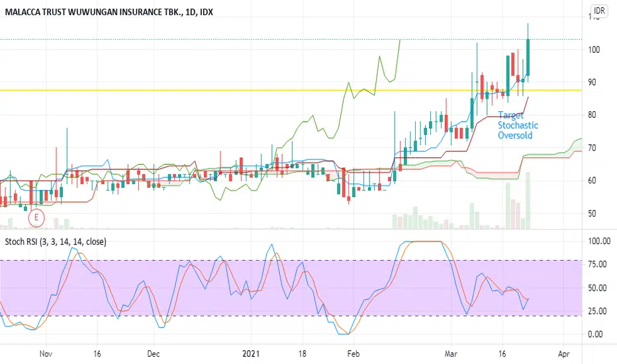Click the Nov date label
The image size is (617, 364).
(x=46, y=354)
